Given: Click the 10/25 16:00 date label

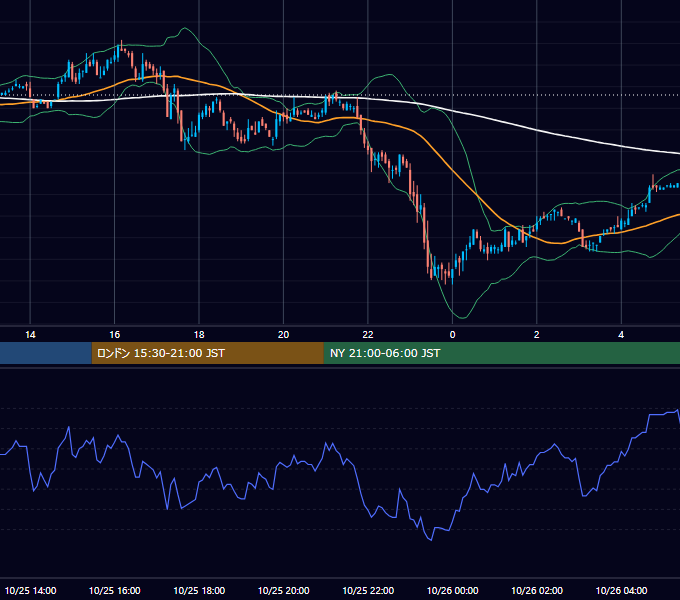Looking at the screenshot, I should coord(114,590).
